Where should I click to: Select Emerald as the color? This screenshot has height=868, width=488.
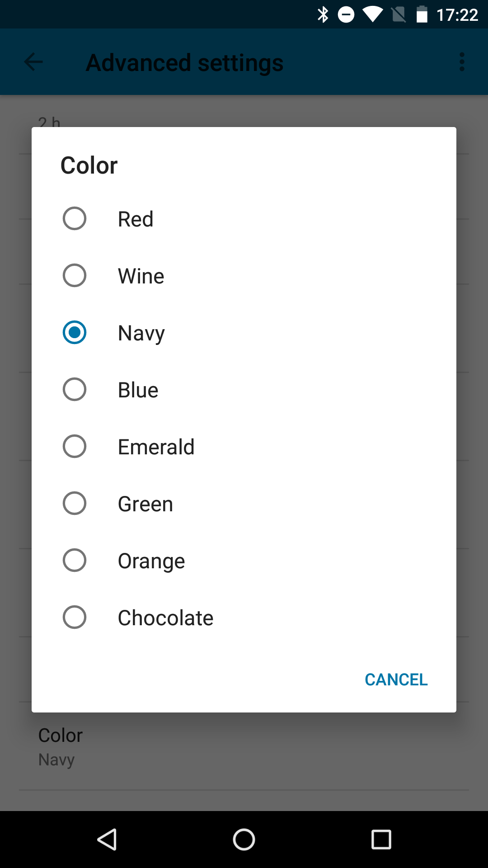pos(75,447)
